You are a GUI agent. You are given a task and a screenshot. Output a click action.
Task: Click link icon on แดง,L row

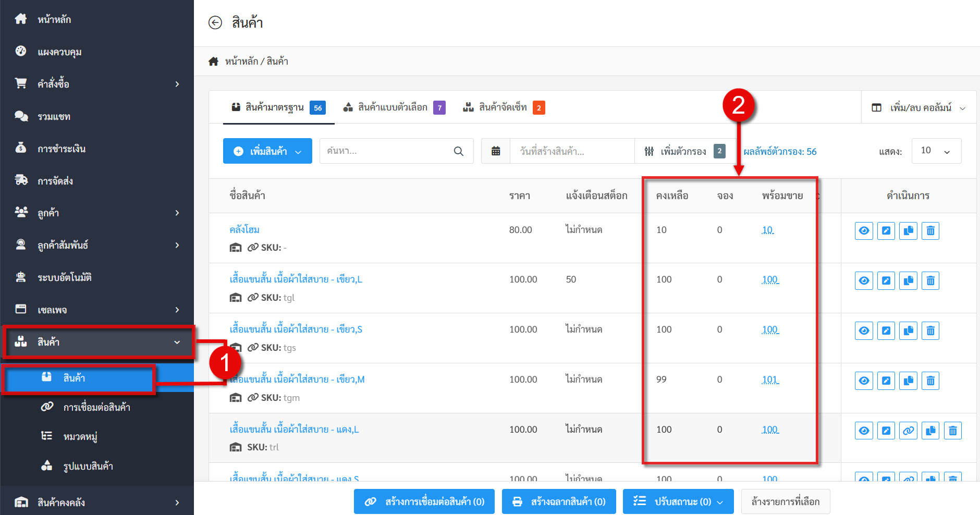coord(908,431)
